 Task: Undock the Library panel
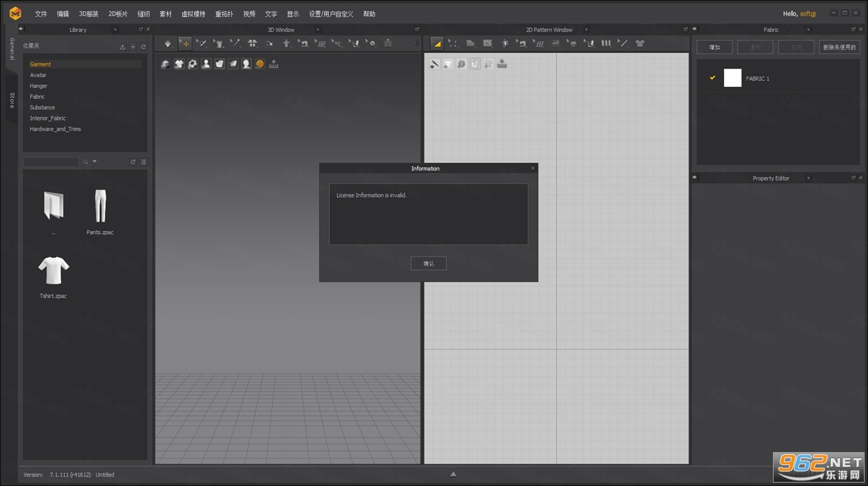(141, 29)
